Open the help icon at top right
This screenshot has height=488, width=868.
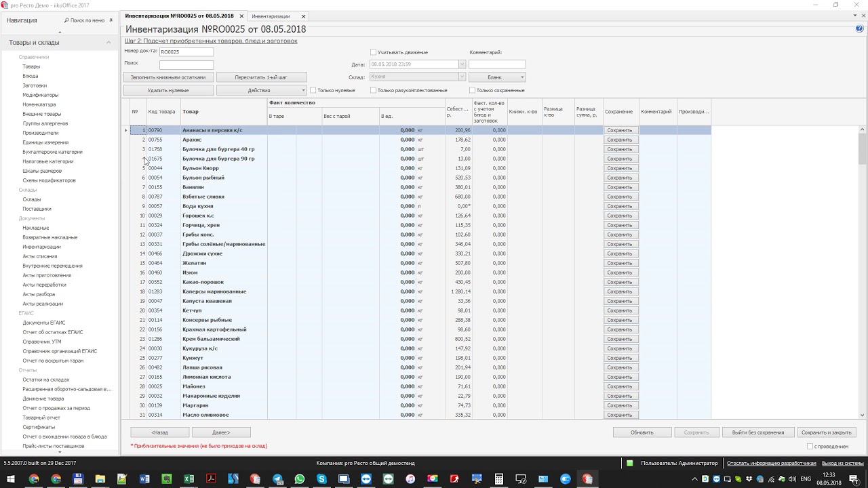point(860,29)
